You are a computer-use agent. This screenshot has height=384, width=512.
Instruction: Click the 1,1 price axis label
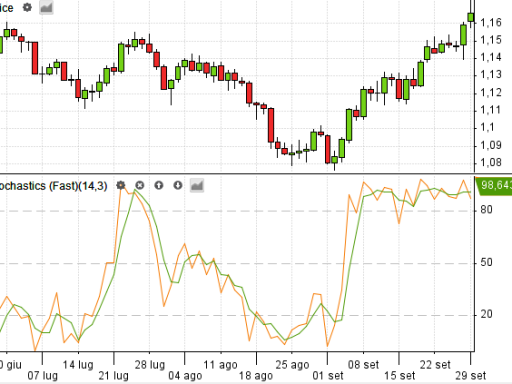pyautogui.click(x=487, y=128)
